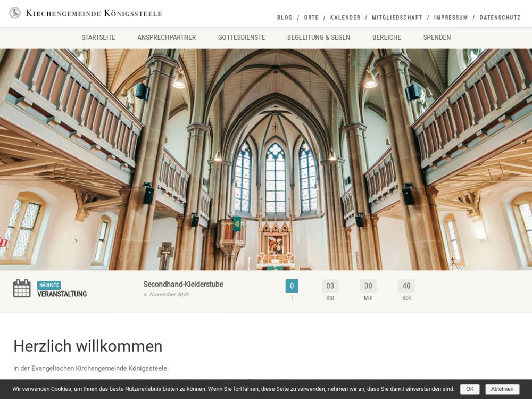532x399 pixels.
Task: Click the calendar icon beside Nächste Veranstaltung
Action: tap(22, 288)
